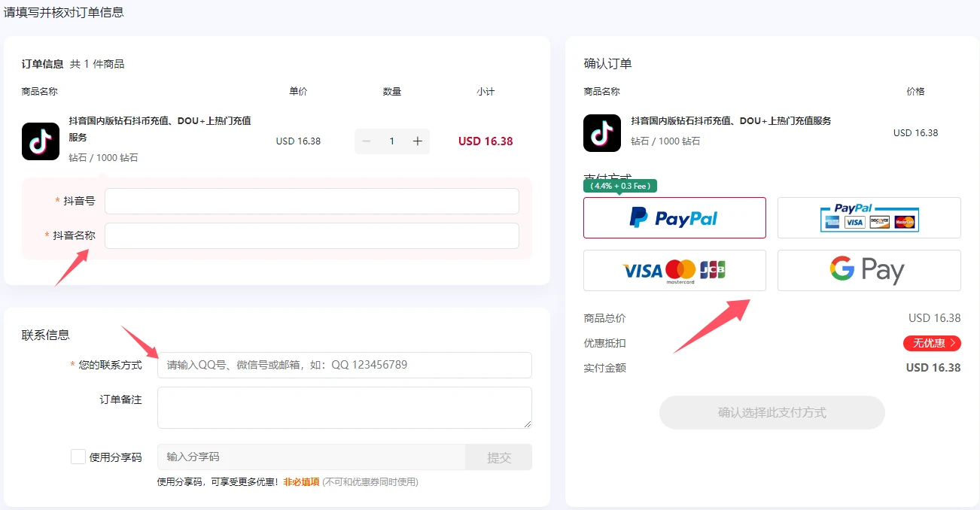Increase quantity with the plus stepper
The height and width of the screenshot is (510, 980).
point(418,141)
